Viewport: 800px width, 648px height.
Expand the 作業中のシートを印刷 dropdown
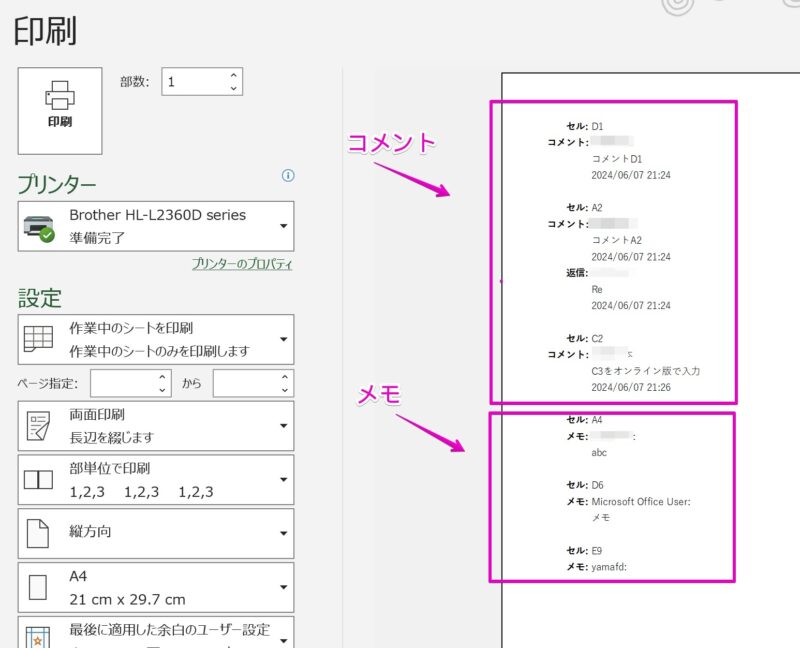[x=281, y=339]
